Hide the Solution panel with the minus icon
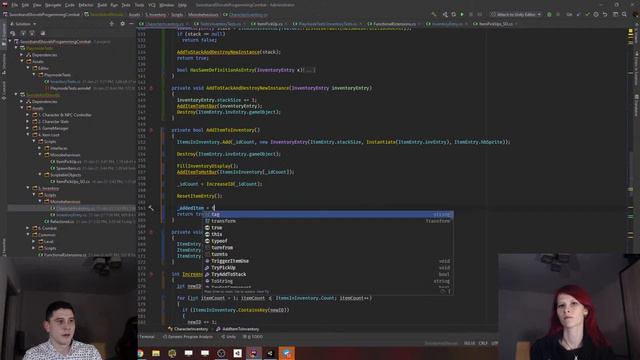 click(131, 24)
